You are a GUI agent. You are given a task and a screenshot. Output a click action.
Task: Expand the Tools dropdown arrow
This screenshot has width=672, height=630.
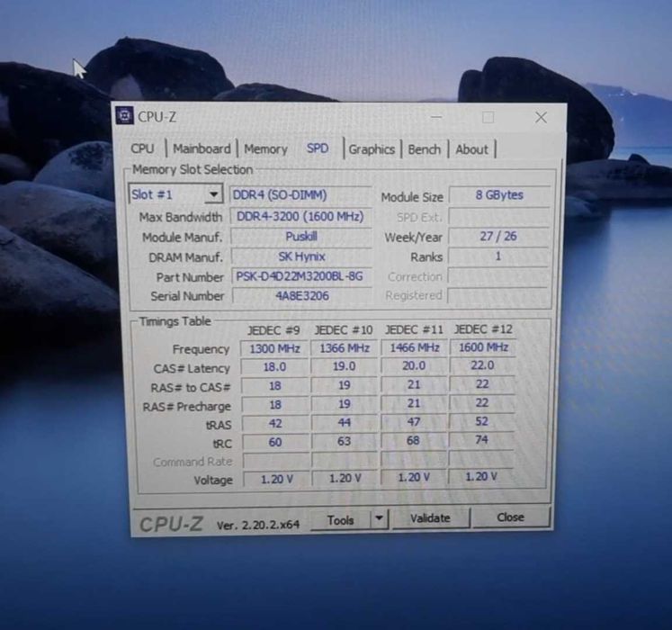pyautogui.click(x=379, y=518)
